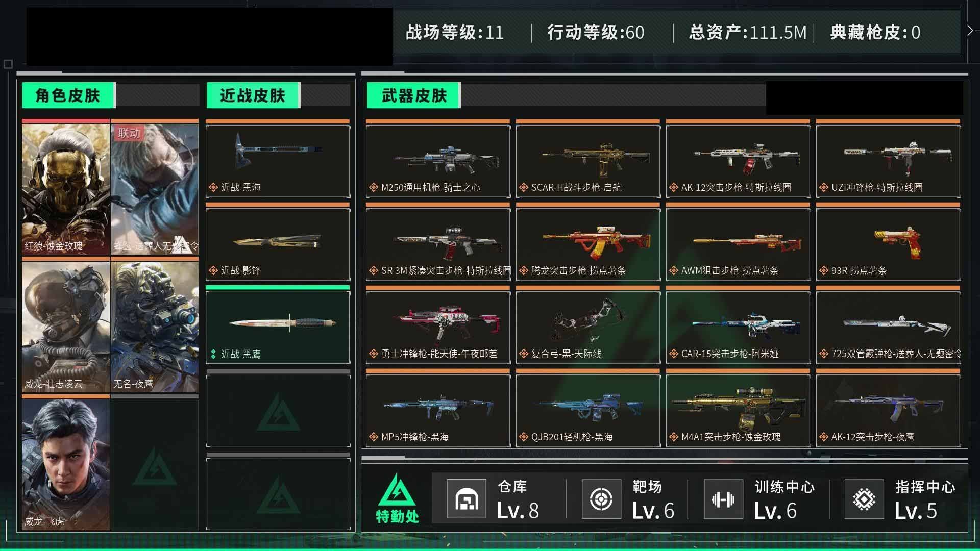This screenshot has width=980, height=551.
Task: Select the 威龙-飞虎 character portrait
Action: [x=66, y=464]
